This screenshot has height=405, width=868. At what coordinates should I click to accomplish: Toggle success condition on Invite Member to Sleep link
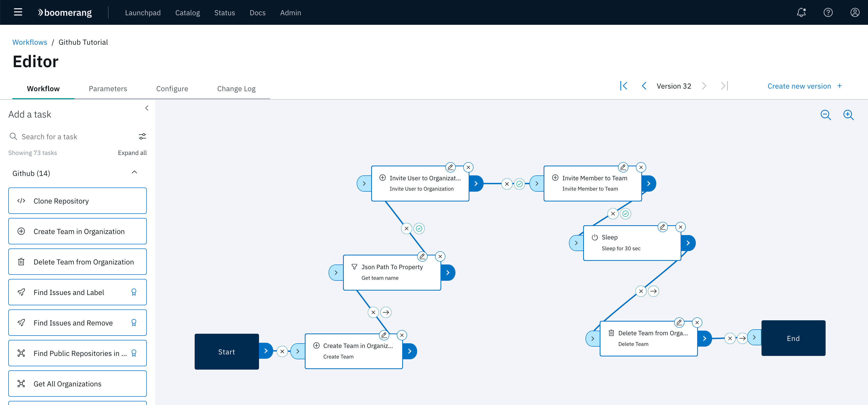(626, 213)
